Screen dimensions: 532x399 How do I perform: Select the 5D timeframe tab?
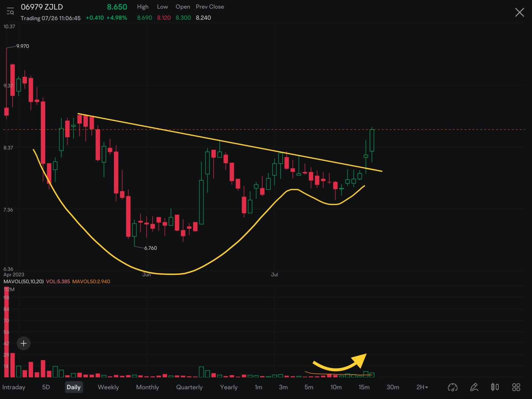[x=46, y=387]
